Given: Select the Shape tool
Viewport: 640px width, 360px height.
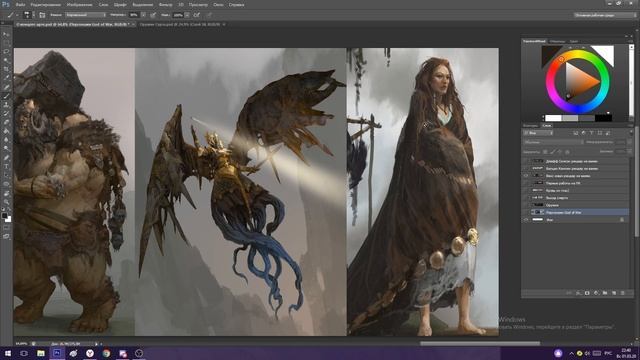Looking at the screenshot, I should pyautogui.click(x=6, y=184).
